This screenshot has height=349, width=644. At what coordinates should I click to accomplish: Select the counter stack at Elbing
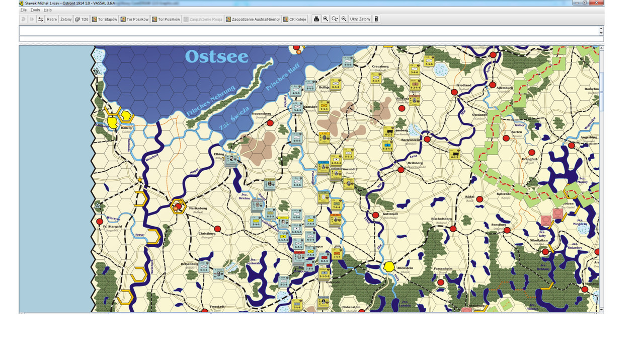click(231, 160)
